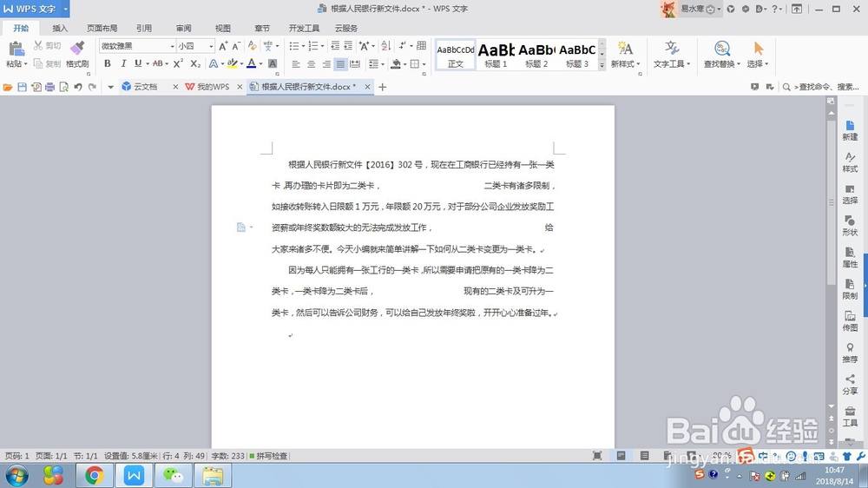Open the 视图 (View) tab
Viewport: 868px width, 488px height.
coord(222,29)
